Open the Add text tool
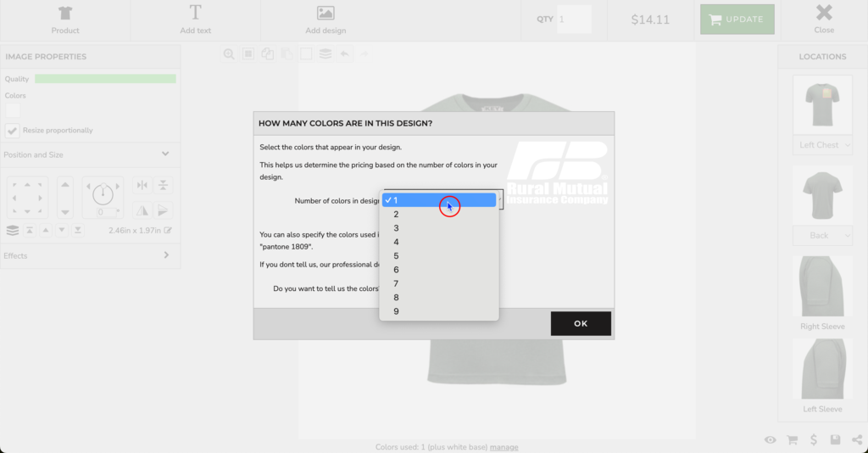 [x=195, y=20]
